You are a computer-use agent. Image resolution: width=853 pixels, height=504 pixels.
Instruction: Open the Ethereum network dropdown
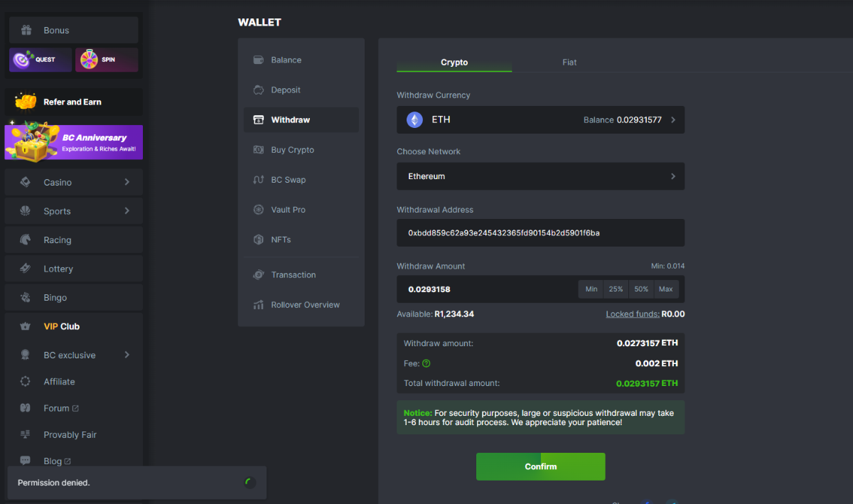[x=540, y=176]
